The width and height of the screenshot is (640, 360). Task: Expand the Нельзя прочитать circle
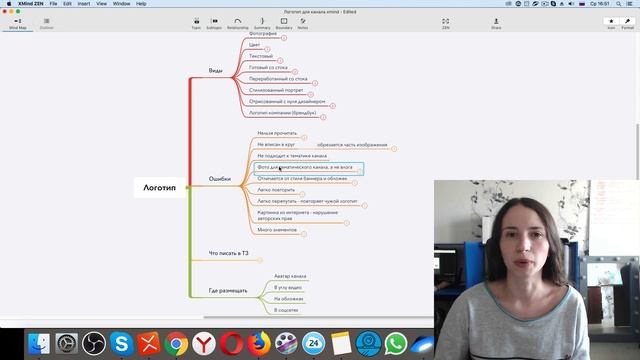point(304,138)
